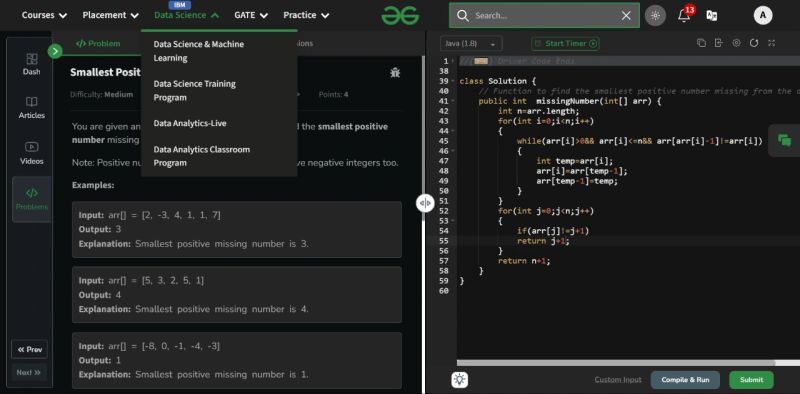Click the 'Examples:' heading
This screenshot has height=394, width=800.
point(93,185)
